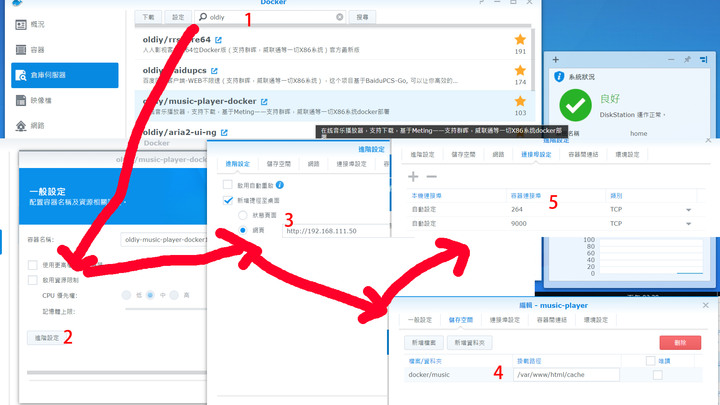Open the external link icon beside oldiy/music-player-docker
The image size is (720, 405).
click(264, 101)
